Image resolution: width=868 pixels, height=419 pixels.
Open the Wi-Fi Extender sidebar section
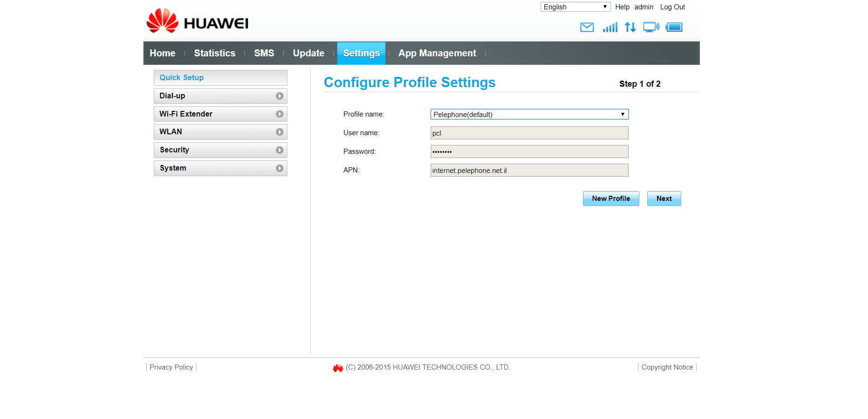[x=220, y=114]
